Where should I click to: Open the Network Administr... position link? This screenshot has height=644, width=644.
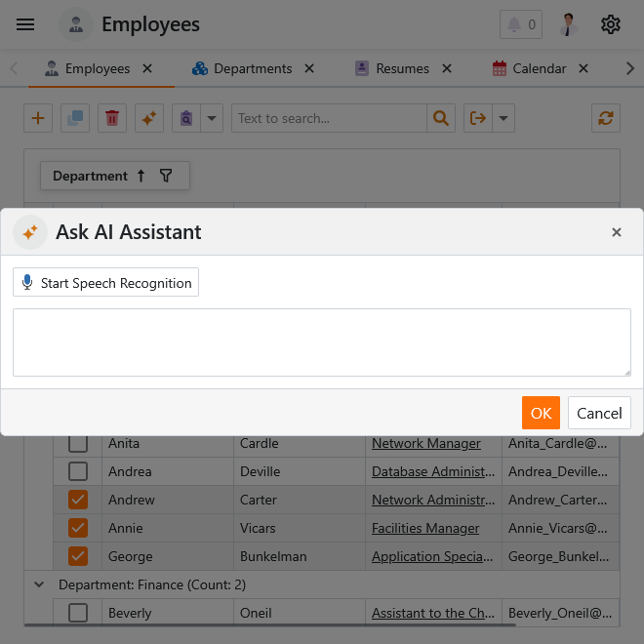(x=433, y=501)
